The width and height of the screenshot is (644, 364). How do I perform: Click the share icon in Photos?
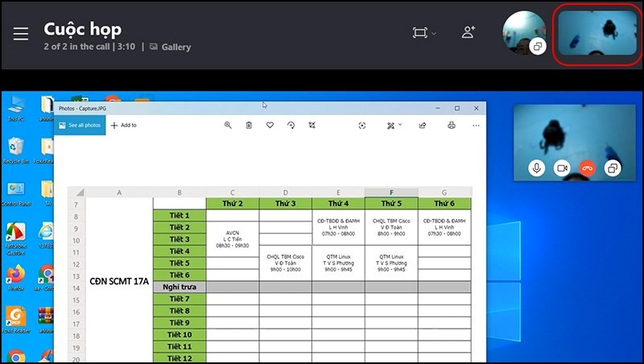422,126
